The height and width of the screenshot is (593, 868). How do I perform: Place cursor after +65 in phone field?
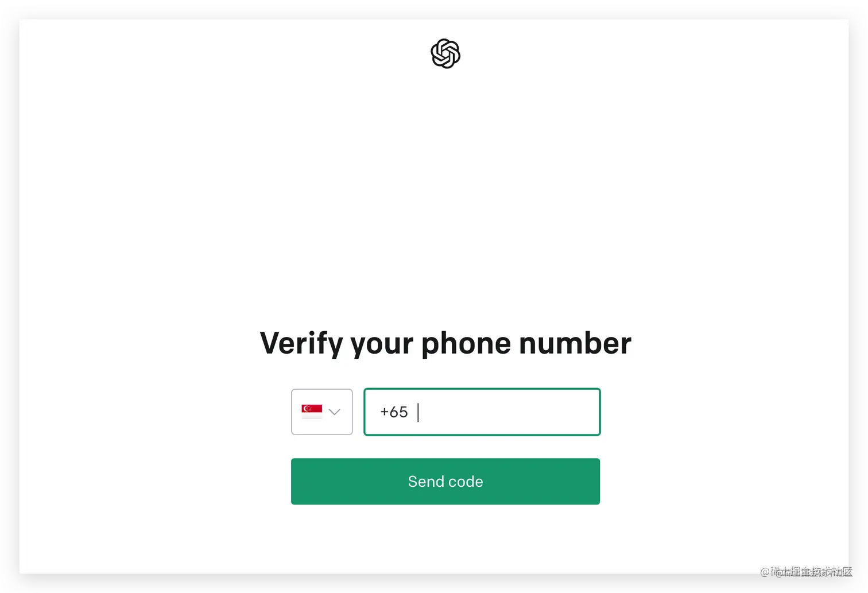point(418,412)
